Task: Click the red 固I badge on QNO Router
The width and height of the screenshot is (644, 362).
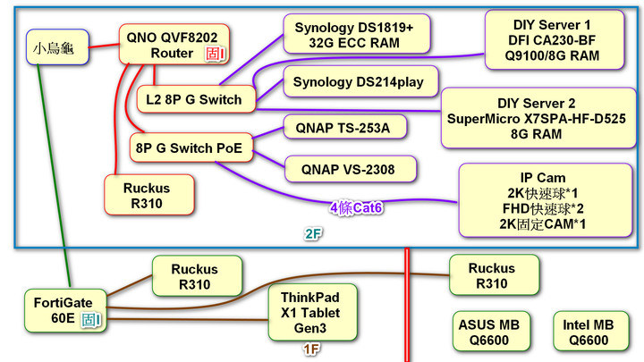Action: (x=216, y=54)
